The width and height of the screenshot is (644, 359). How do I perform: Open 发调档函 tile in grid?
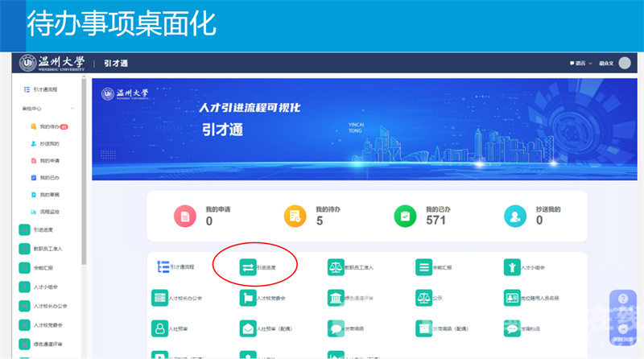(522, 328)
